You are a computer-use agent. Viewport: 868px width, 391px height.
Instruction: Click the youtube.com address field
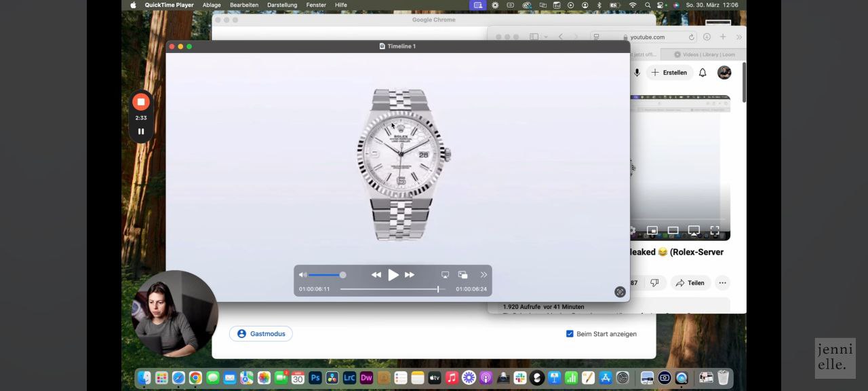pos(644,37)
